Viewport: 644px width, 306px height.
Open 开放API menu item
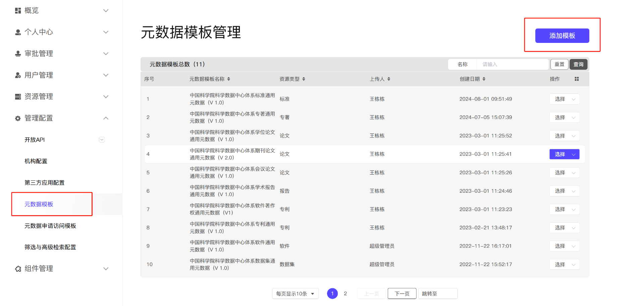pyautogui.click(x=35, y=140)
